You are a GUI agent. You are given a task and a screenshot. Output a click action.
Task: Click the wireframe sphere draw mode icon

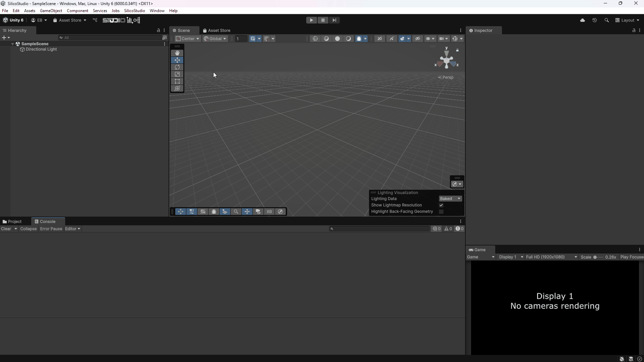315,39
